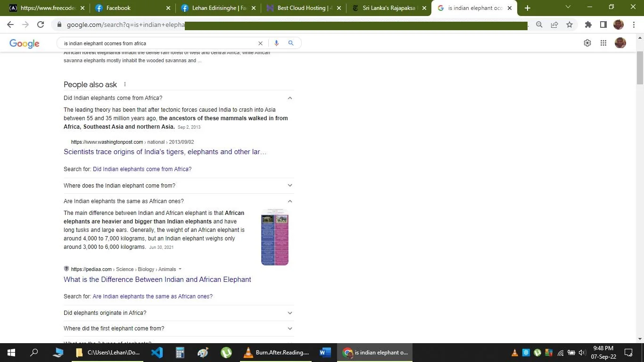Switch to VLC playing Burn.After.Reading
The image size is (644, 362).
[x=276, y=353]
